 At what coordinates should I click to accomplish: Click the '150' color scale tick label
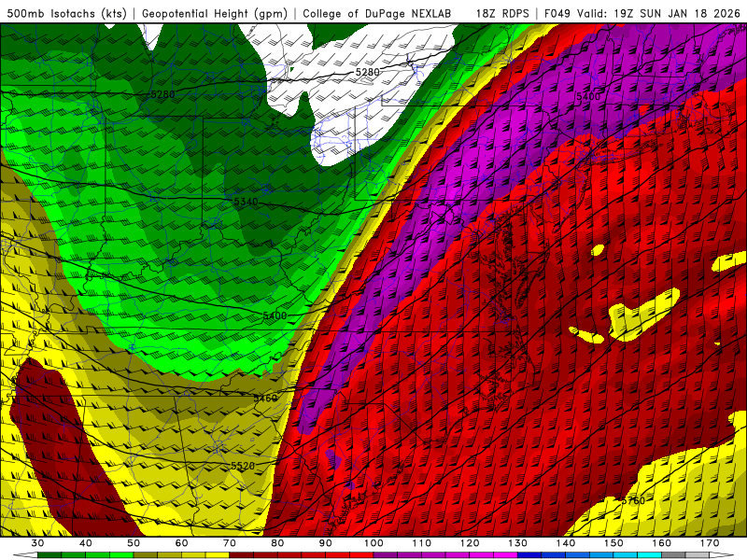point(614,543)
